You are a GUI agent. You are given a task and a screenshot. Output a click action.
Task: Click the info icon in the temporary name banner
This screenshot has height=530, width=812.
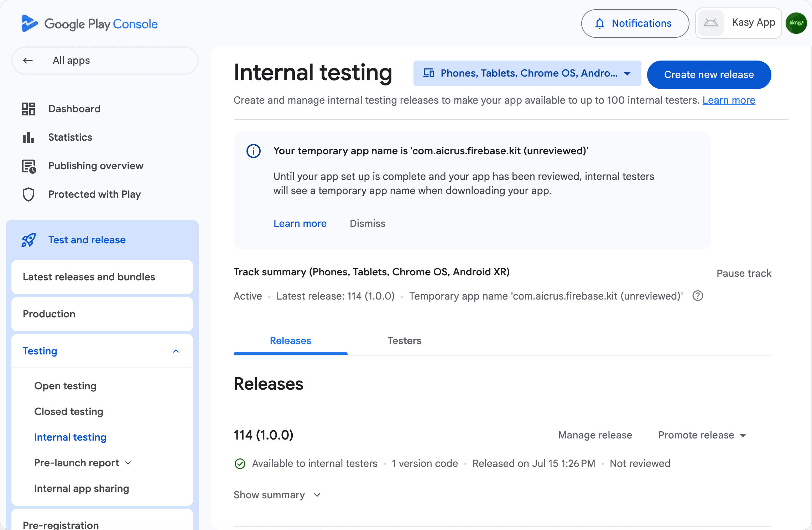(x=254, y=151)
